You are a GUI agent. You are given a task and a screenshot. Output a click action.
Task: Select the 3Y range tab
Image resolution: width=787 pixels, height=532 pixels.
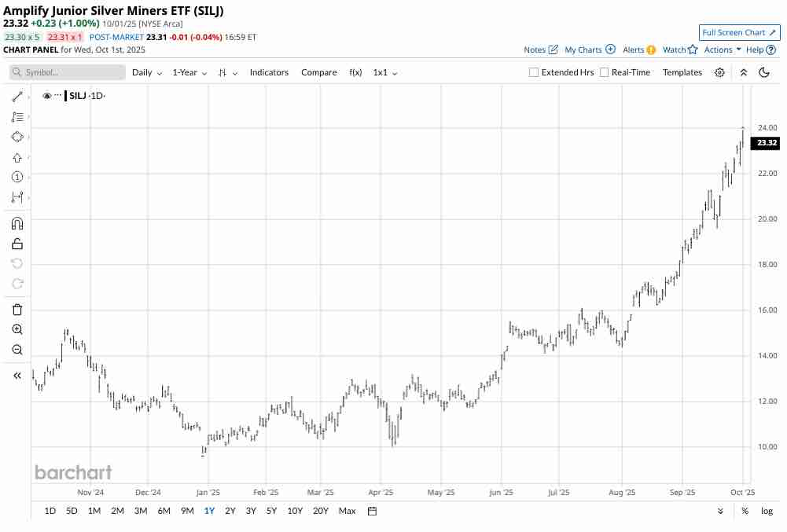tap(251, 511)
